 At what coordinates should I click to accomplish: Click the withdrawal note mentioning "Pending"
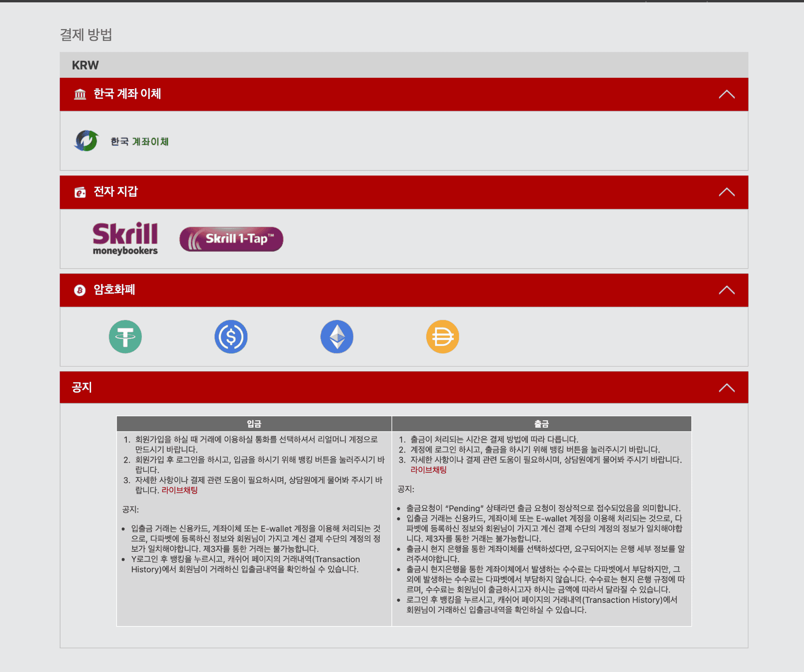[x=543, y=508]
